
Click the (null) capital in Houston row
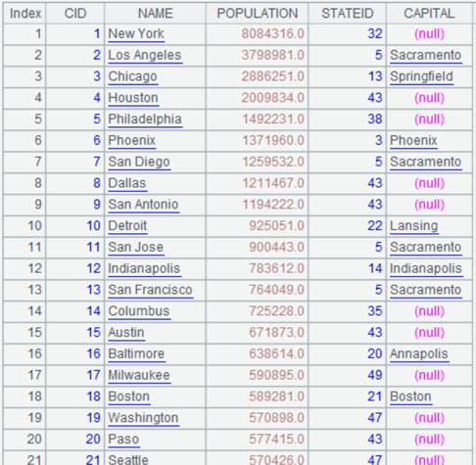point(429,98)
